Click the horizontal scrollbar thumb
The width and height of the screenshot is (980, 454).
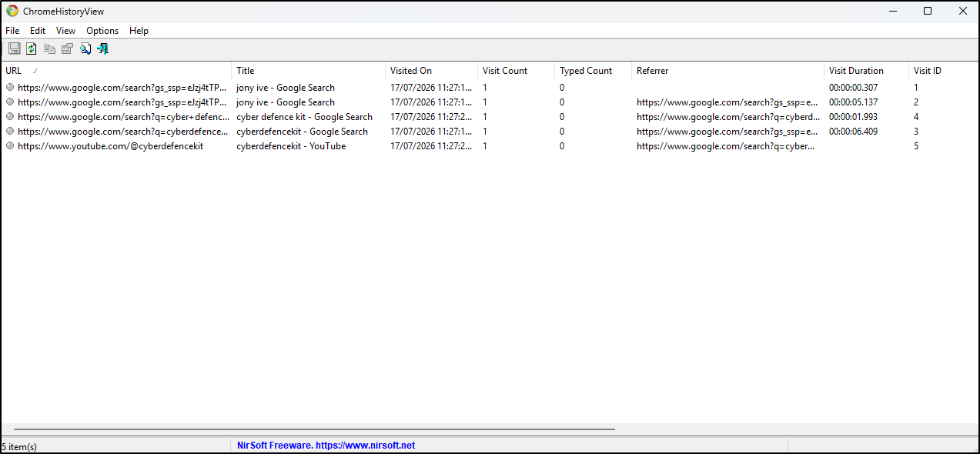(314, 429)
